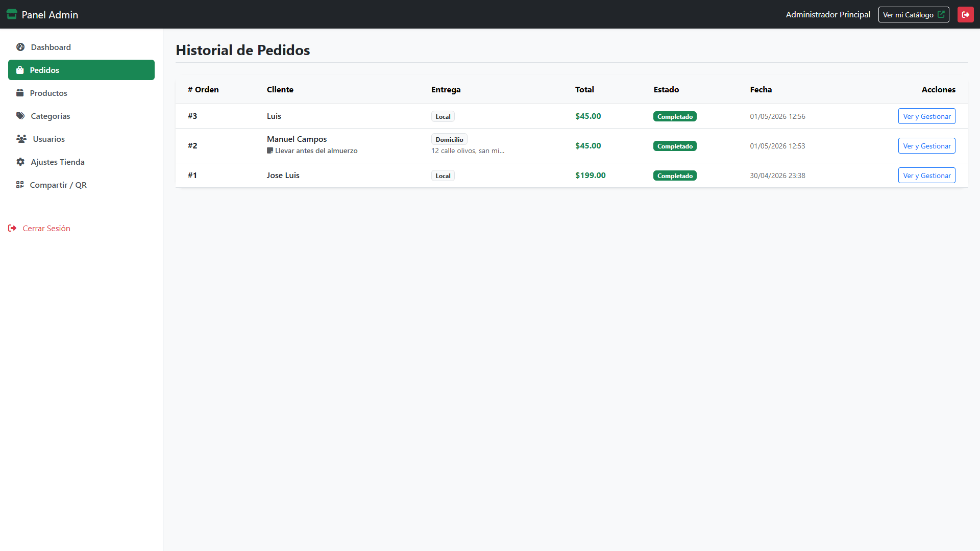Click the Compartir / QR code icon

pos(20,185)
